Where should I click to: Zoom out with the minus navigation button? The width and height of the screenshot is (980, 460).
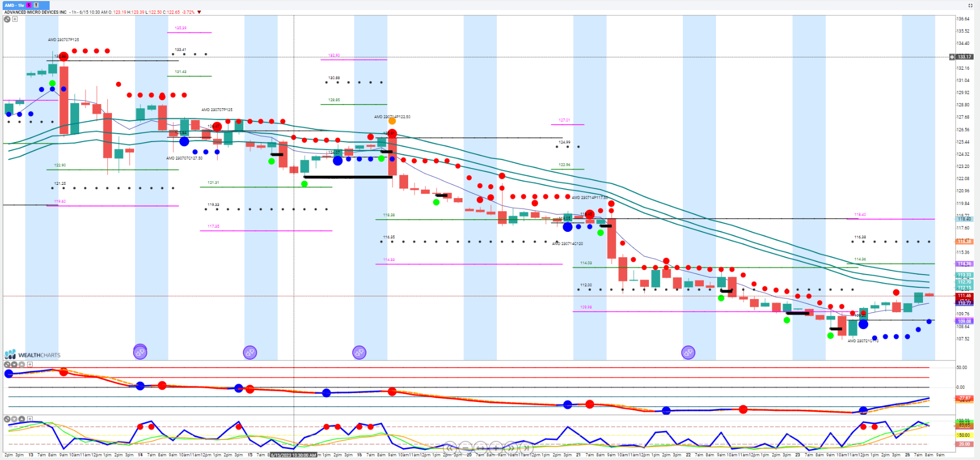coord(465,448)
